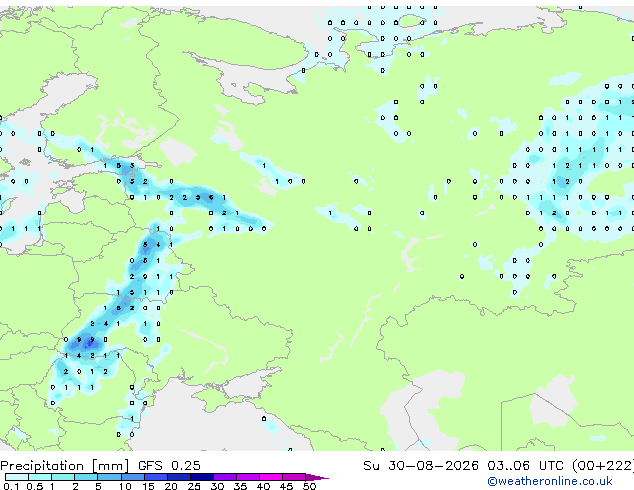This screenshot has width=634, height=490.
Task: Click the '50' legend scale label
Action: click(309, 486)
